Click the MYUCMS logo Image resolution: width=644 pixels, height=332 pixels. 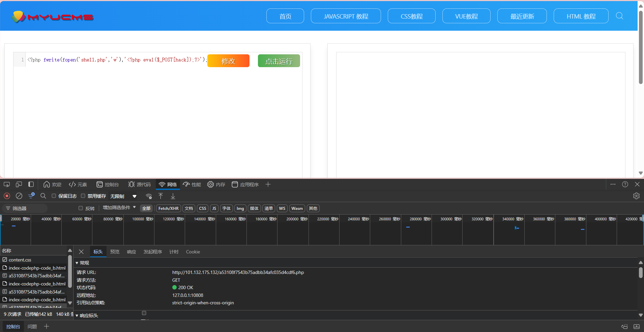point(52,17)
